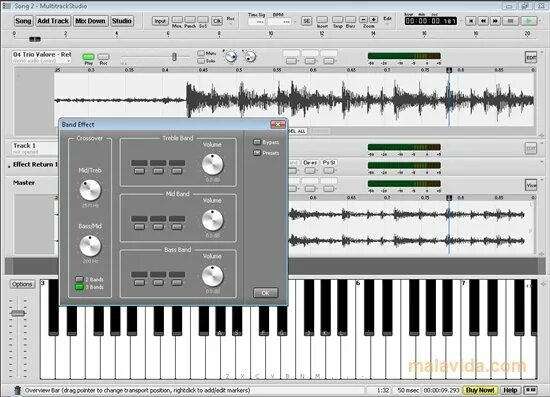This screenshot has width=550, height=397.
Task: Click the De es effect slot on Effect Return 1
Action: click(310, 163)
